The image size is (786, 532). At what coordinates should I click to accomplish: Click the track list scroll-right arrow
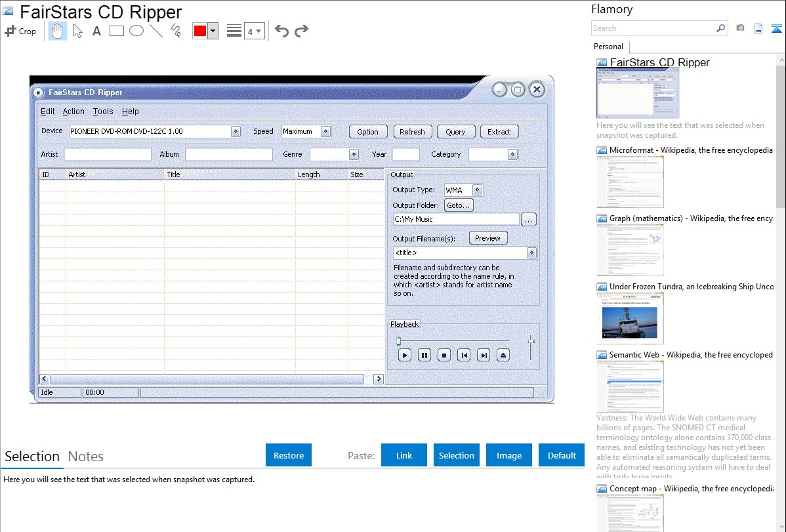379,379
